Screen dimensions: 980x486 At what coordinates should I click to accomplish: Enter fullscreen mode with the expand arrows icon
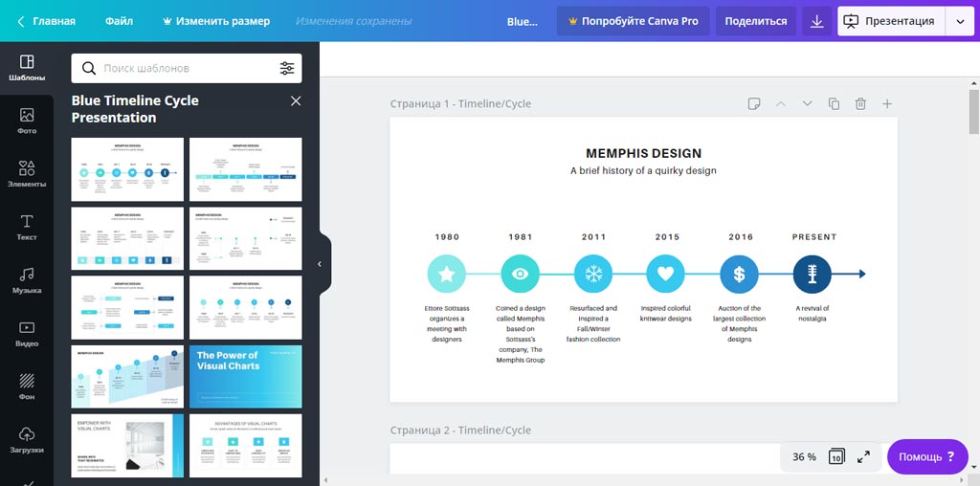tap(863, 456)
